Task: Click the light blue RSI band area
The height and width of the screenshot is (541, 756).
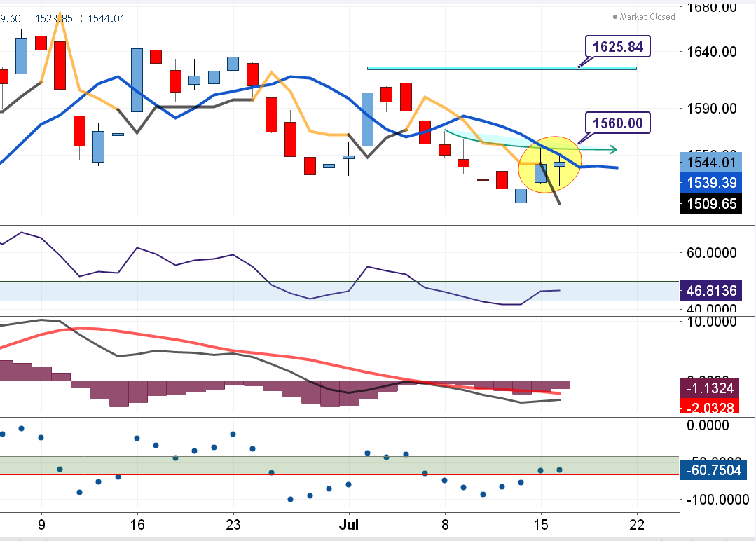Action: [210, 292]
